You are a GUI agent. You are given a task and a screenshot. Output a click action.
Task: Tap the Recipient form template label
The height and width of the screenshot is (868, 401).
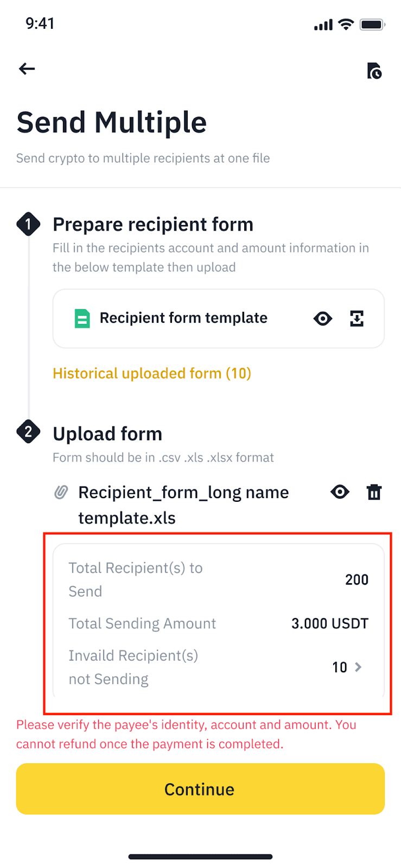tap(183, 318)
